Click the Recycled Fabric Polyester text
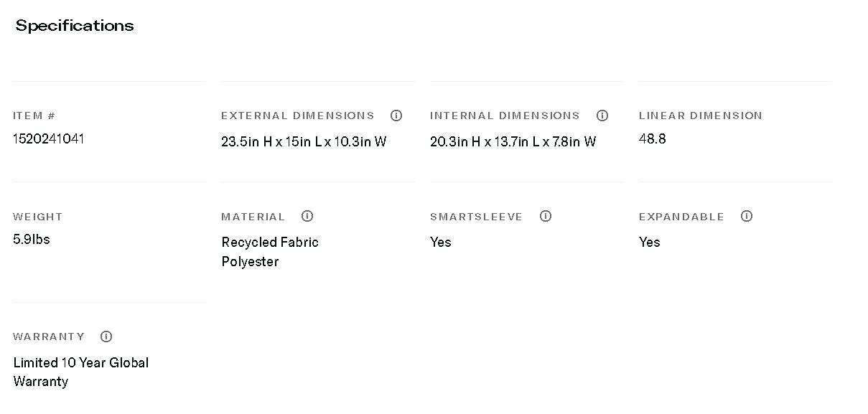The height and width of the screenshot is (414, 868). coord(269,251)
